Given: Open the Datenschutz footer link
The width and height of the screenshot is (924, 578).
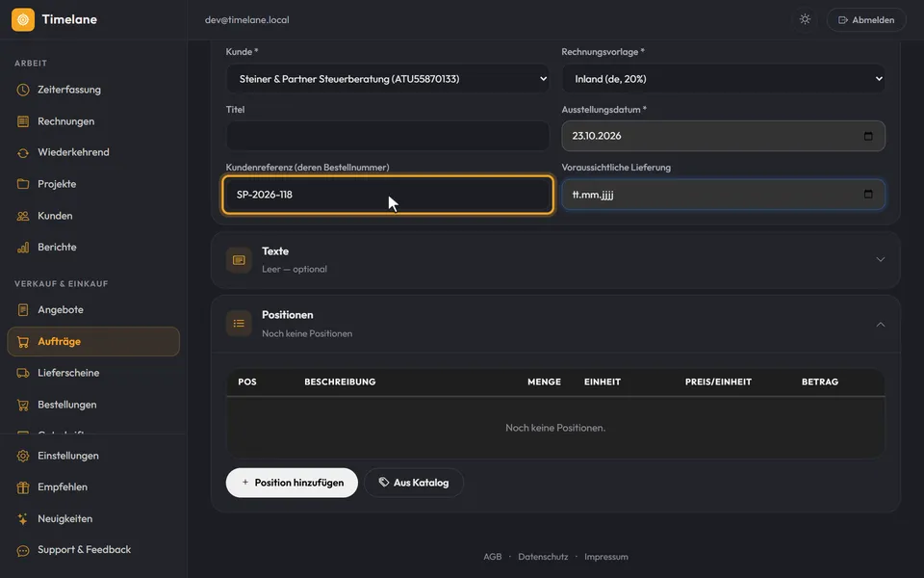Looking at the screenshot, I should [x=543, y=557].
